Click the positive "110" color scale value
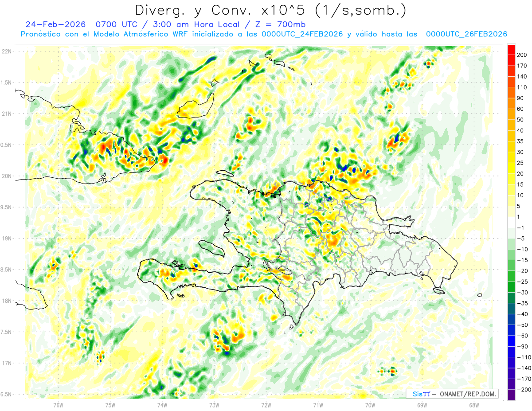The width and height of the screenshot is (532, 411). (522, 87)
